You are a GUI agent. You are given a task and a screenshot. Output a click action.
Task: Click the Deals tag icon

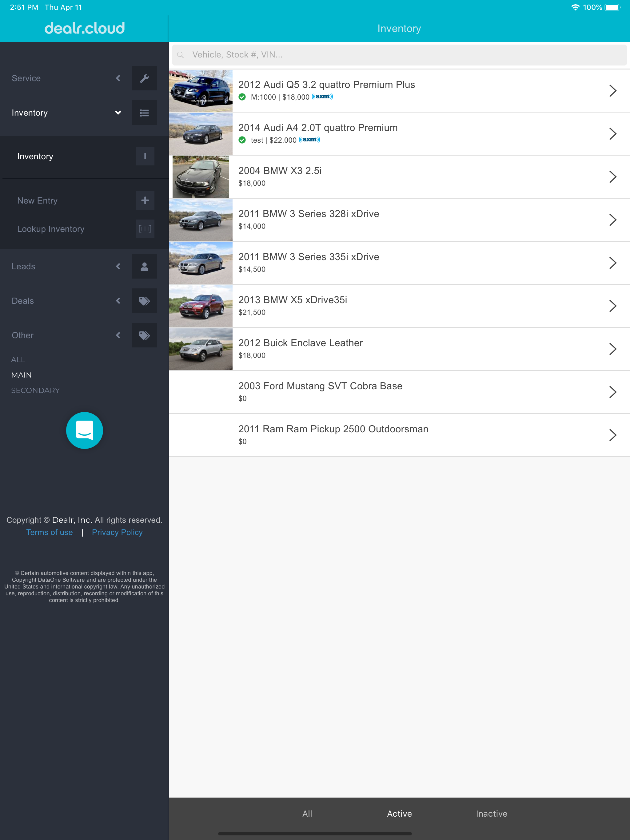click(144, 301)
